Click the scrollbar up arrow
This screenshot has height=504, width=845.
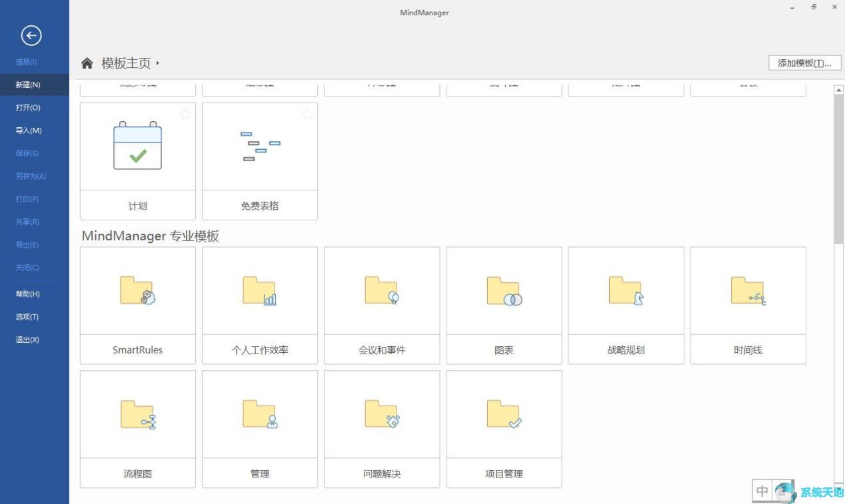pos(839,90)
